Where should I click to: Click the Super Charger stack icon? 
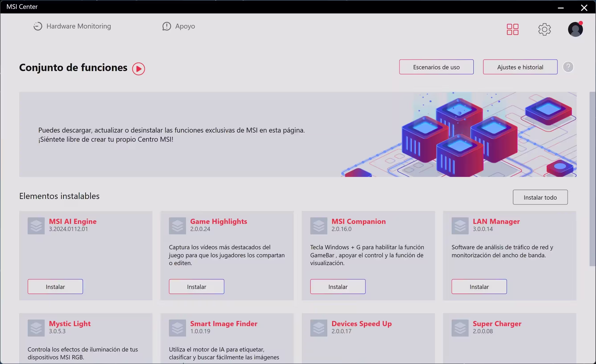[x=460, y=328]
